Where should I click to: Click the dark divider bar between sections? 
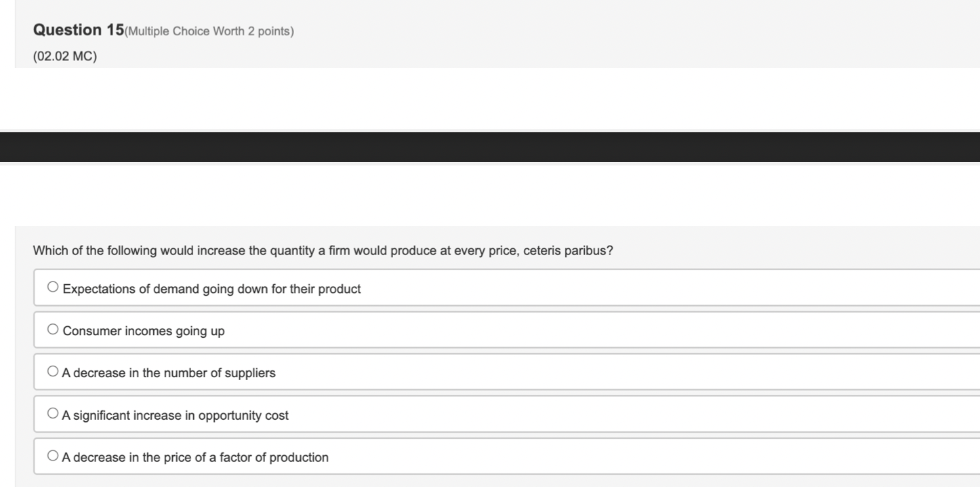[x=490, y=146]
